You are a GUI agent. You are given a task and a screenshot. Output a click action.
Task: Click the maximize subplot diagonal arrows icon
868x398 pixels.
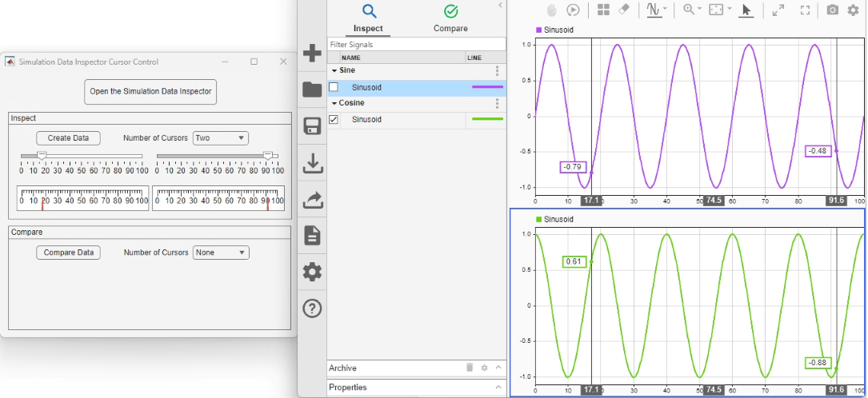pyautogui.click(x=778, y=10)
